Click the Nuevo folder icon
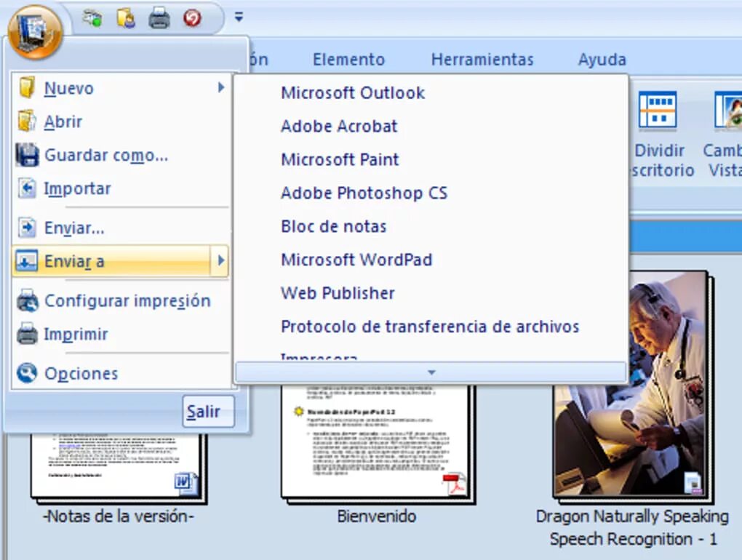The image size is (742, 560). (26, 87)
